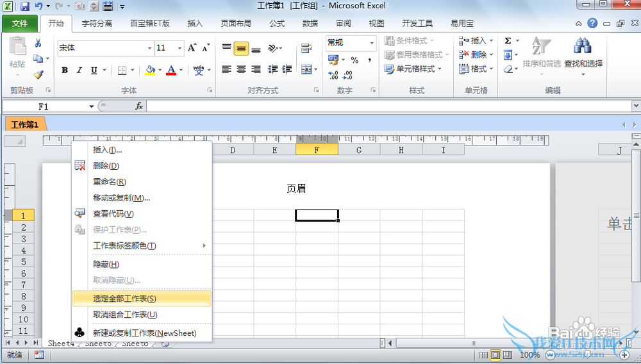Click 删除 in cells group
This screenshot has height=364, width=641.
476,54
